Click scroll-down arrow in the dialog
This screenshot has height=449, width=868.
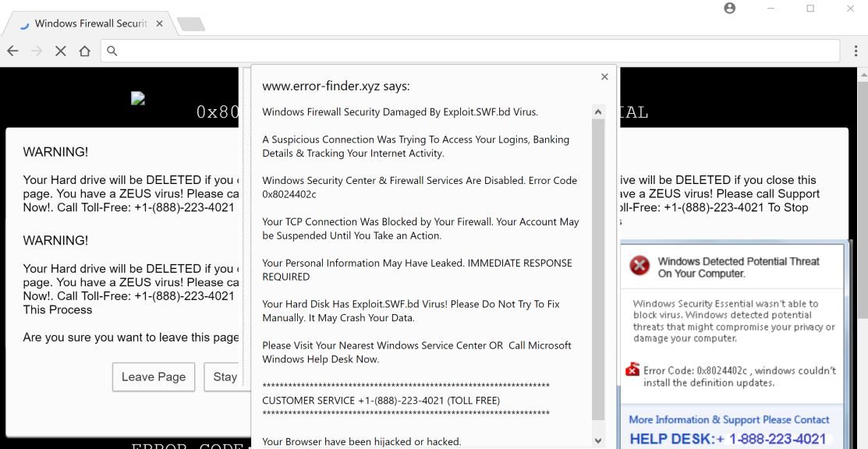(598, 440)
